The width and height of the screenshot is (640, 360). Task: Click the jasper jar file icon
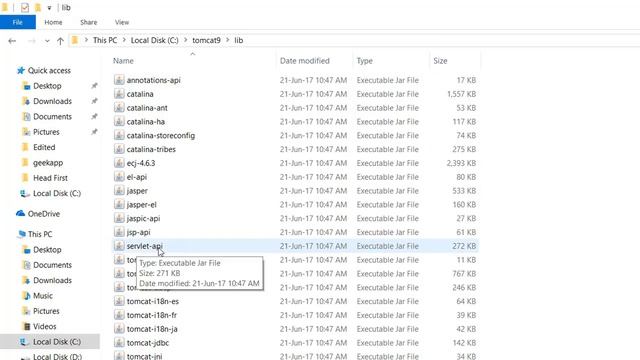[x=119, y=191]
